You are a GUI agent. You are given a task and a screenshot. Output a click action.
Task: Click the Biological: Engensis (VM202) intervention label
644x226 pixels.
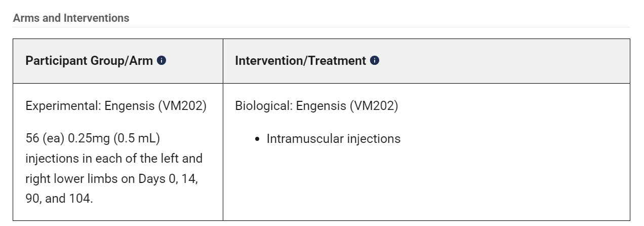click(x=316, y=106)
